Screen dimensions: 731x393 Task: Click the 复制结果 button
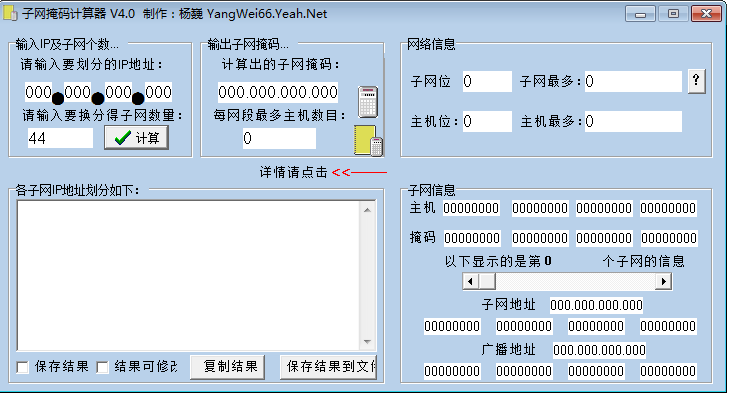pos(228,367)
